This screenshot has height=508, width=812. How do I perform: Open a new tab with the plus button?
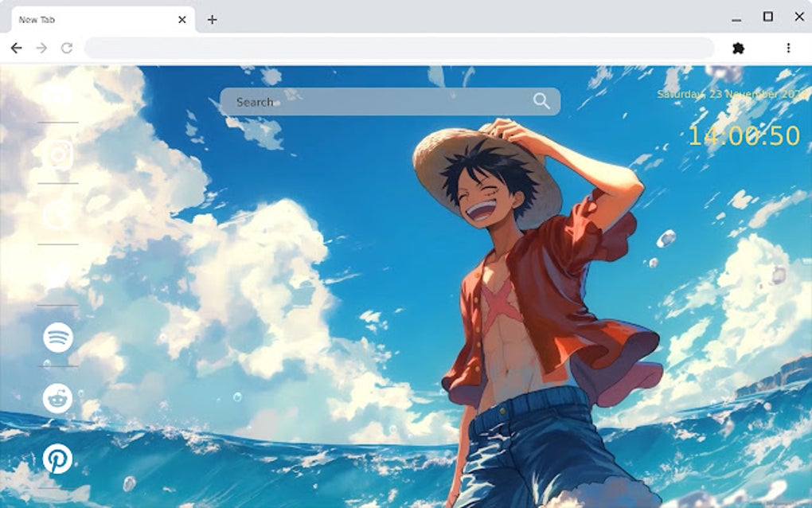pos(212,20)
